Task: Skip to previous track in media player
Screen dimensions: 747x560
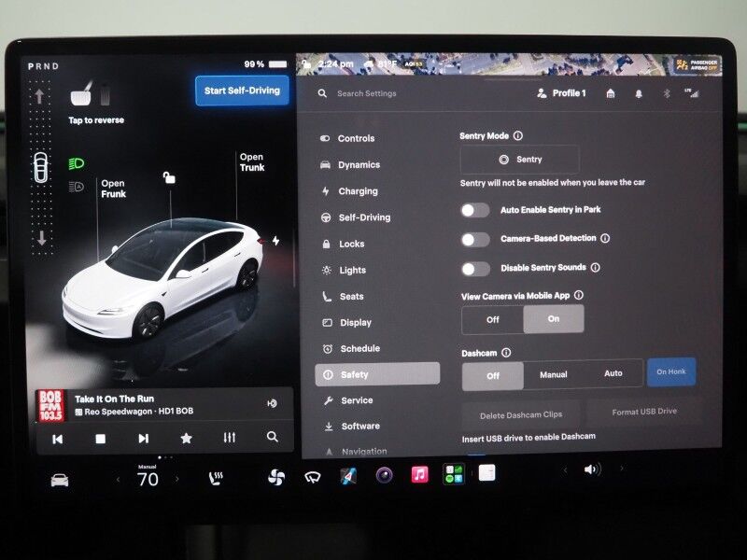Action: point(57,439)
